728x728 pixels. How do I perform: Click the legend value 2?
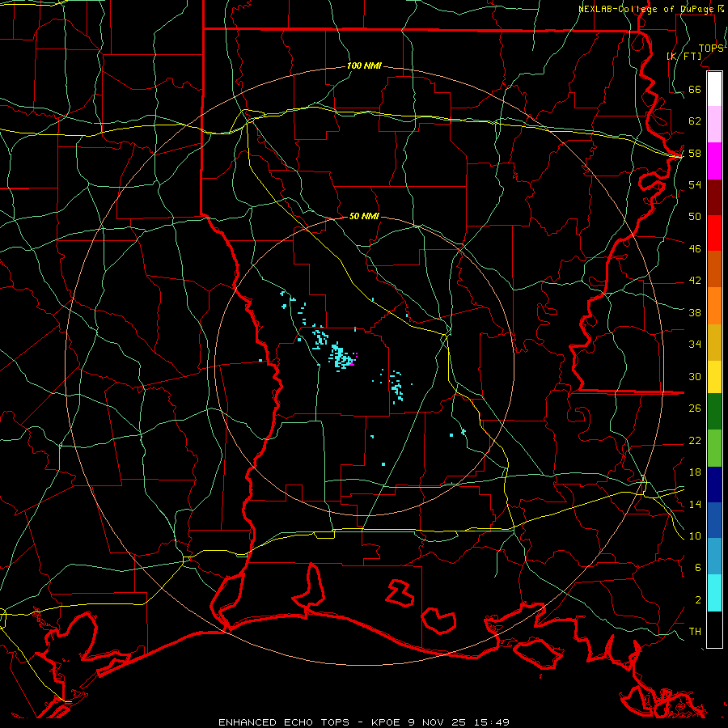(x=697, y=600)
